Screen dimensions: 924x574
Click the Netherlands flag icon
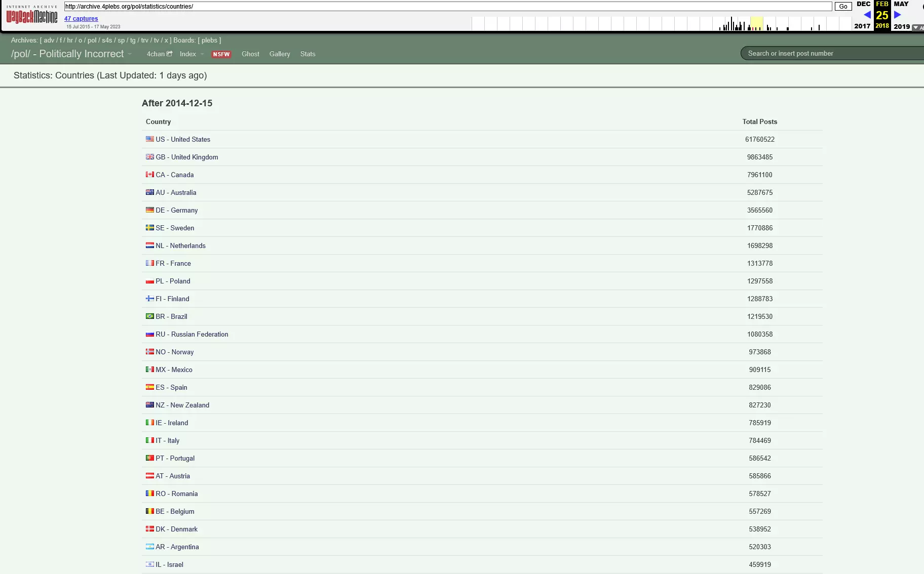point(150,245)
